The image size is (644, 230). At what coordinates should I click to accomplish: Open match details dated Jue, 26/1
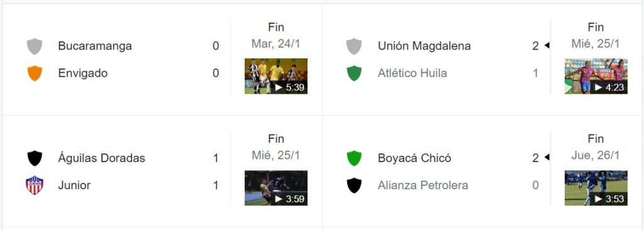pos(596,155)
